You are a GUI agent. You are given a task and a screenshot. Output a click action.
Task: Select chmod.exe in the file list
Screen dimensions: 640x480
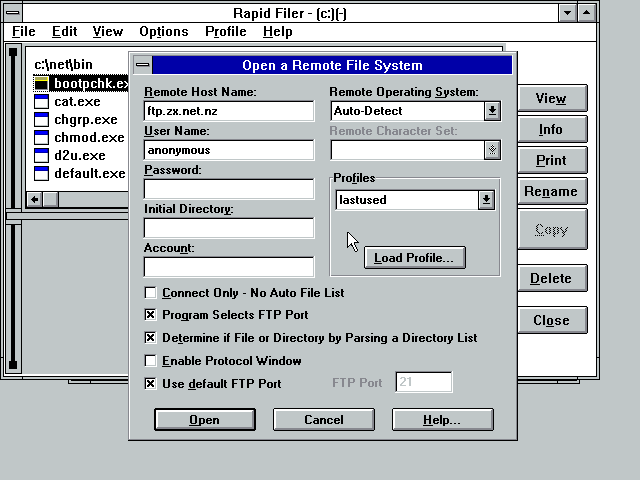click(x=89, y=138)
